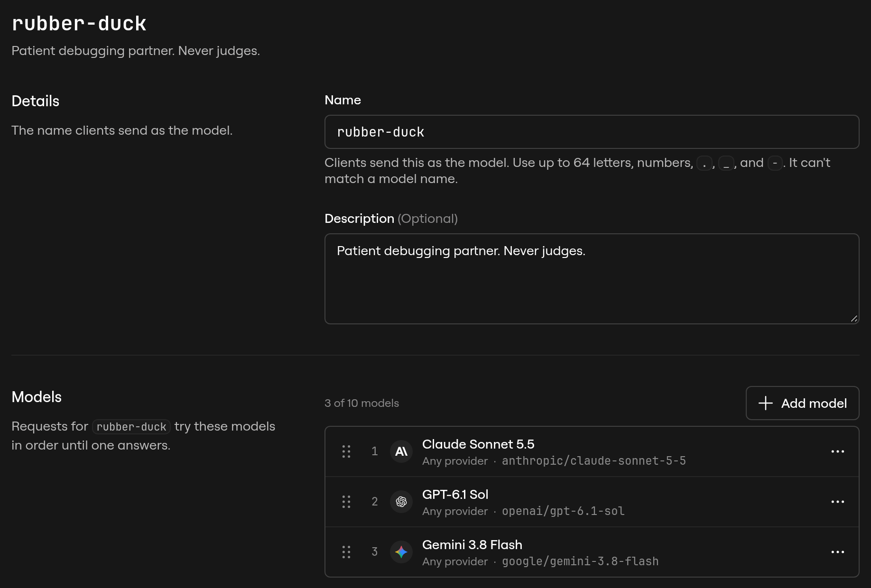Open more options for GPT-6.1 Sol
Viewport: 871px width, 588px height.
click(838, 502)
